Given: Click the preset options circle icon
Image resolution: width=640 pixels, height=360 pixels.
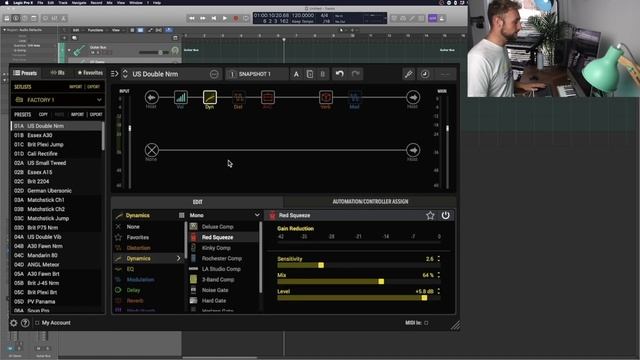Looking at the screenshot, I should (x=214, y=74).
